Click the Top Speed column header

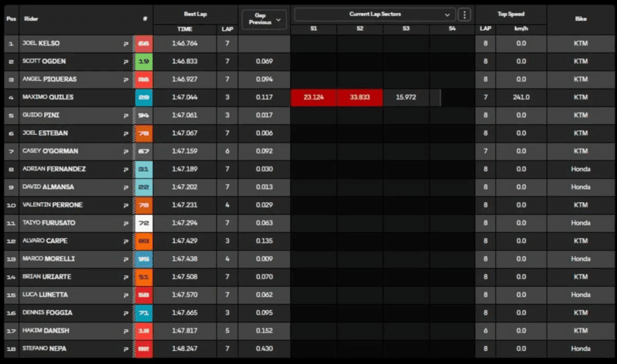[x=511, y=14]
